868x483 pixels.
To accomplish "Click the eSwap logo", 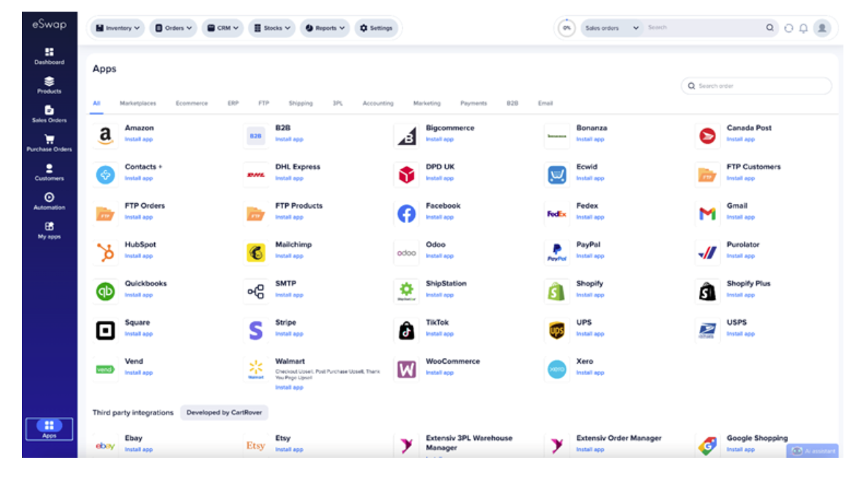I will [49, 24].
